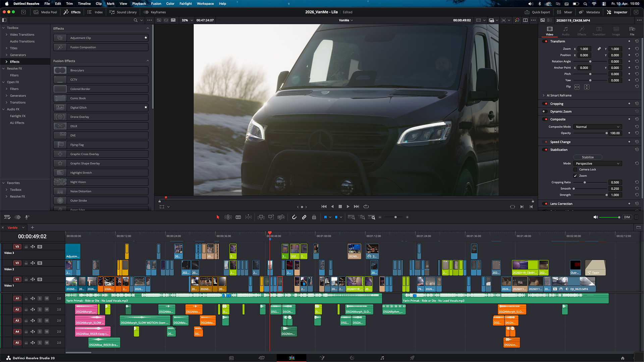Viewport: 644px width, 362px height.
Task: Select the arrow Selection mode tool
Action: pos(218,217)
